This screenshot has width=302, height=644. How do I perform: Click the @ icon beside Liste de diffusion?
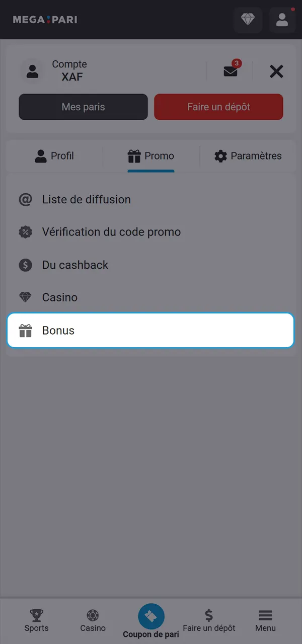[25, 199]
